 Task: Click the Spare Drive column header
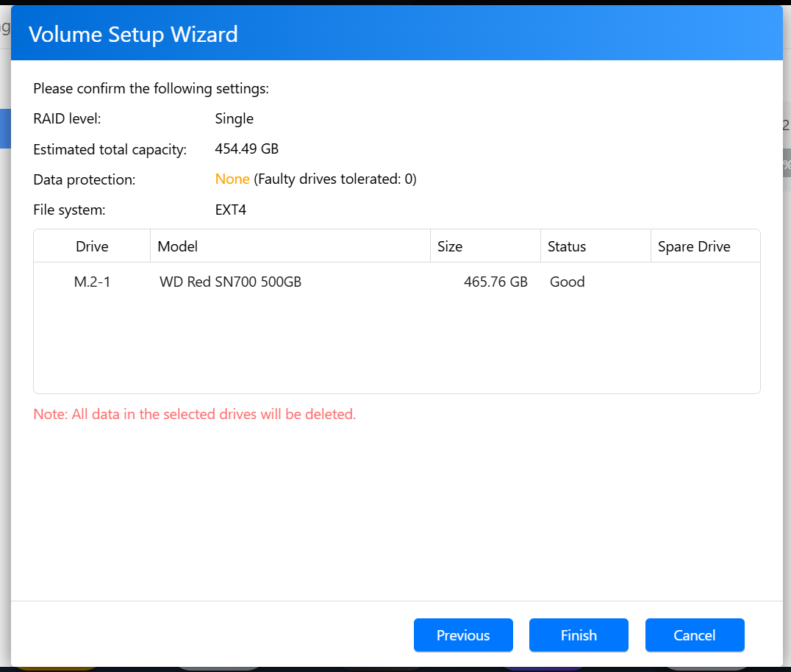[705, 246]
